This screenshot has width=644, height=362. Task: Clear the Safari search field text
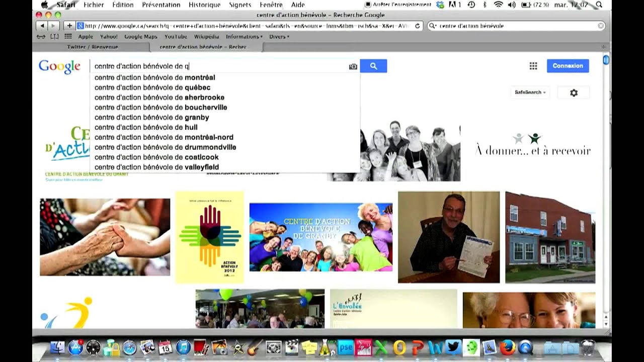(x=601, y=26)
